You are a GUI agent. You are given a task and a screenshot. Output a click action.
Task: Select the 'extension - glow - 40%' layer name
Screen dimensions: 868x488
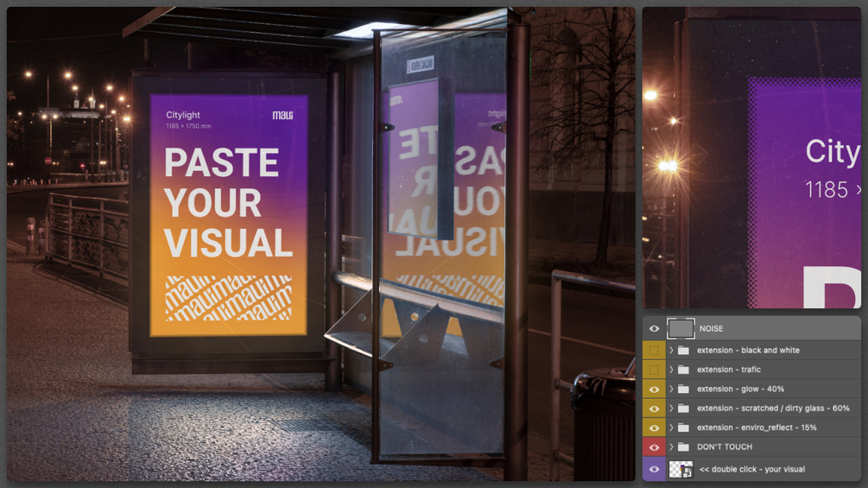[x=740, y=389]
